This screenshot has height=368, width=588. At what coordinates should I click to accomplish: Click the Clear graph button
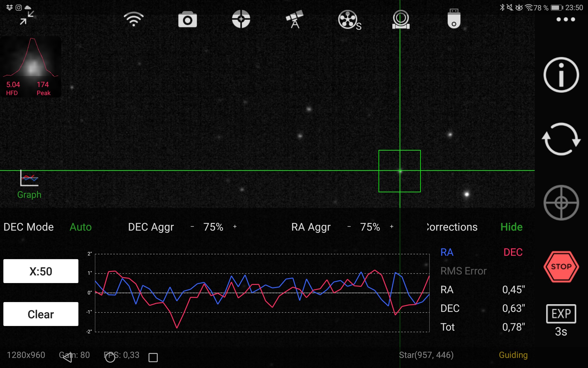coord(41,314)
